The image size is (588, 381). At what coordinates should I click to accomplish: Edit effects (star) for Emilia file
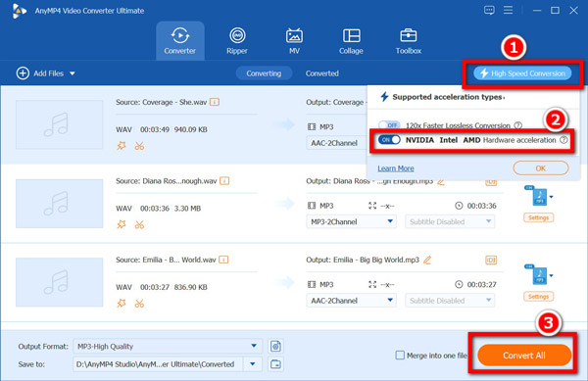(122, 303)
